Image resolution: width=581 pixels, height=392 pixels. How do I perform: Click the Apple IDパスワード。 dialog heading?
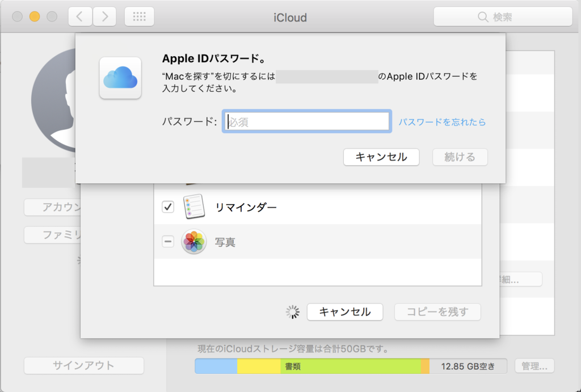pyautogui.click(x=214, y=58)
